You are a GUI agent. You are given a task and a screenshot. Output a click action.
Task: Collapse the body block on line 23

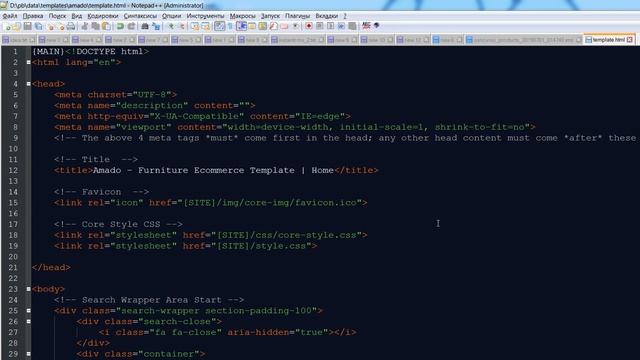pos(29,289)
